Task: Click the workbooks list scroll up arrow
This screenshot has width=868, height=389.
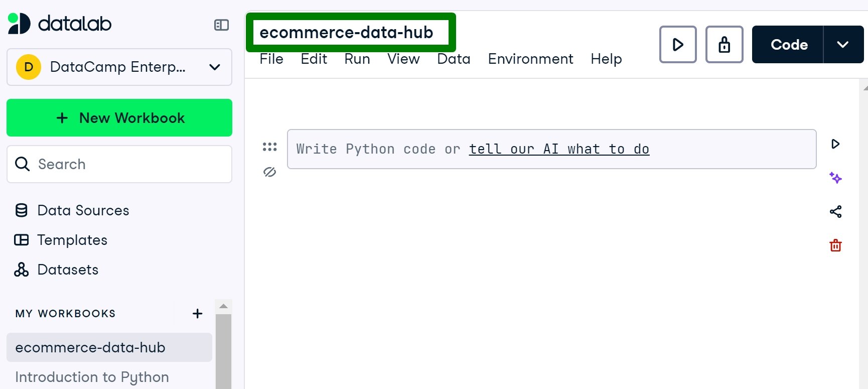Action: pyautogui.click(x=224, y=306)
